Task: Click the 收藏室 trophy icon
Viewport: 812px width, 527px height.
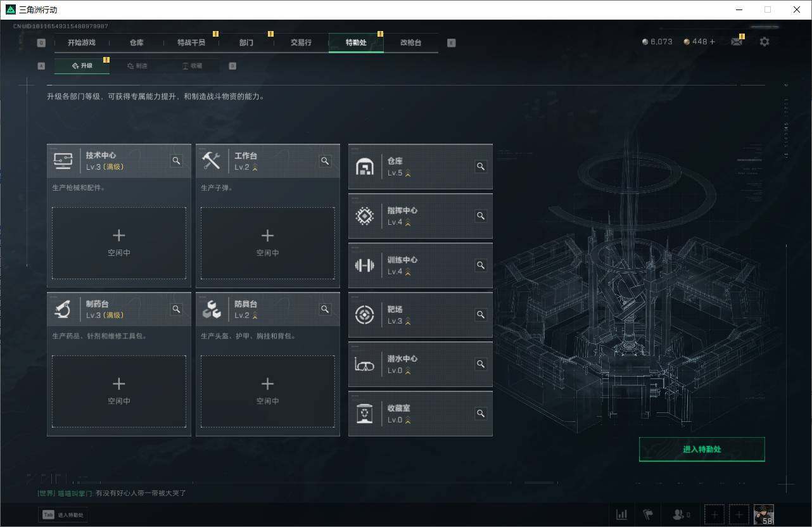Action: 364,414
